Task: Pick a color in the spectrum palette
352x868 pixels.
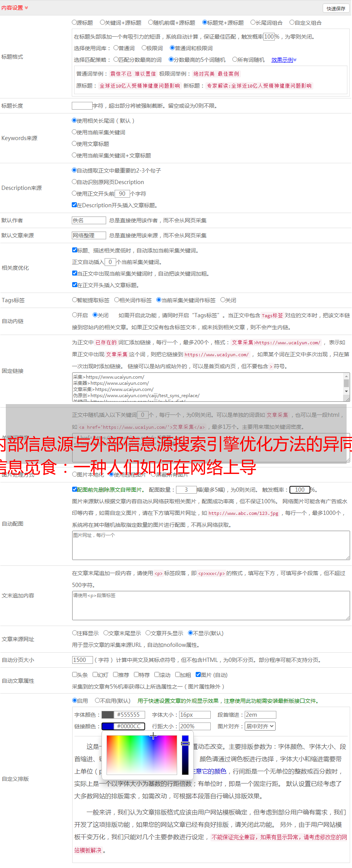Action: pos(142,755)
